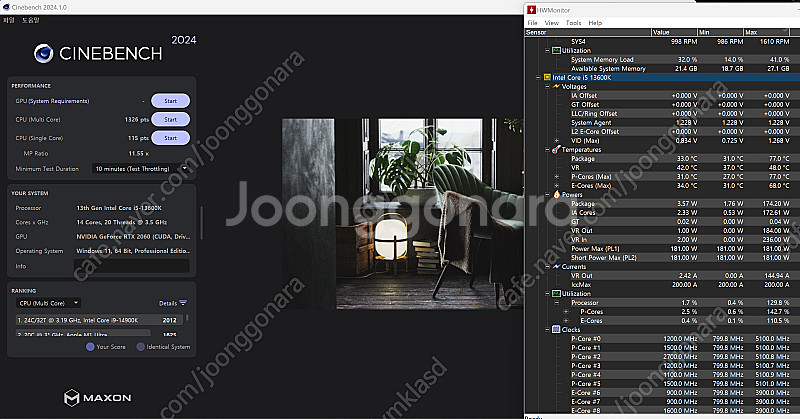The width and height of the screenshot is (800, 419).
Task: Click the Info input field
Action: coord(131,266)
